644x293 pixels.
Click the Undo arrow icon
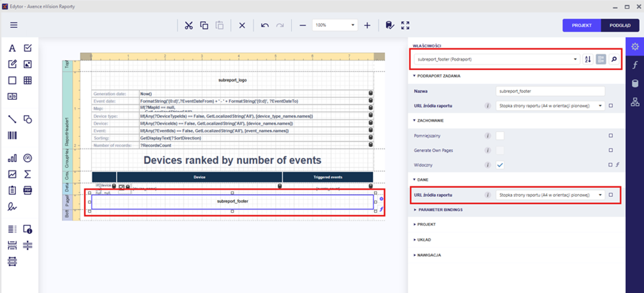(264, 25)
